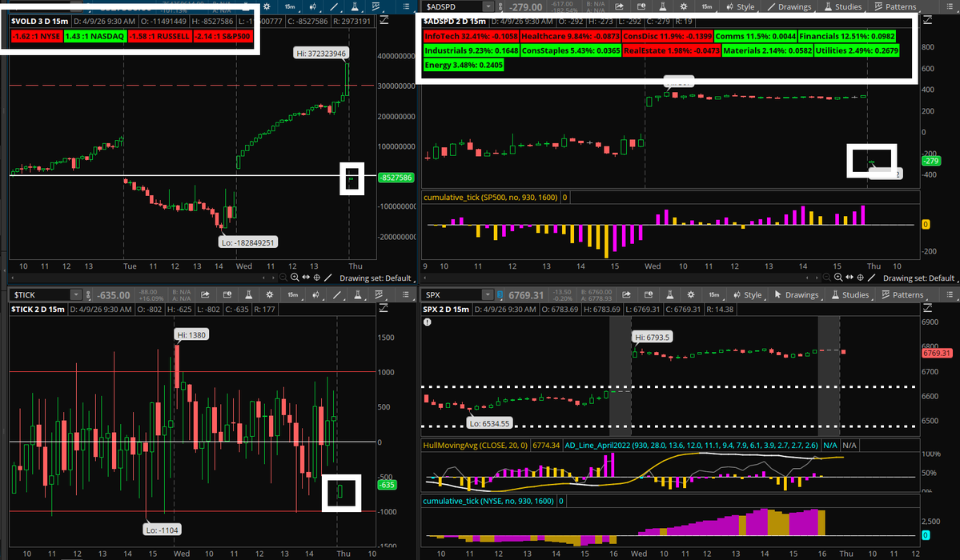Viewport: 960px width, 560px height.
Task: Click the Utilities 2.49% sector label
Action: (857, 50)
